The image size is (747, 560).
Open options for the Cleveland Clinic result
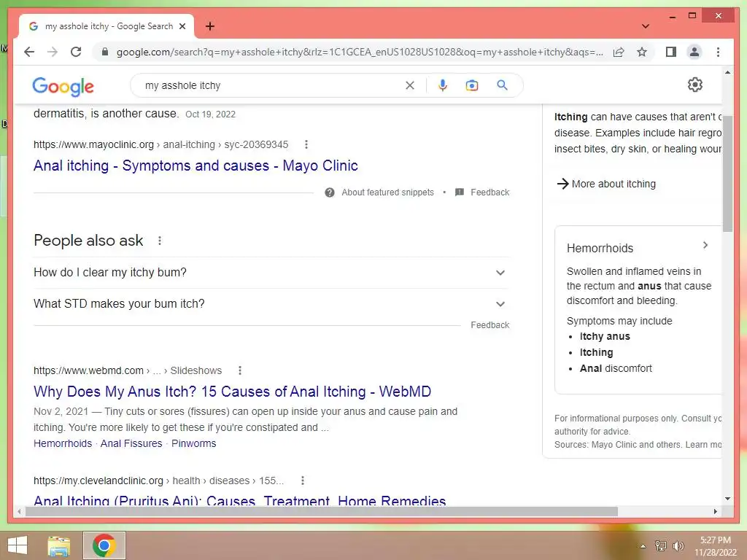303,481
